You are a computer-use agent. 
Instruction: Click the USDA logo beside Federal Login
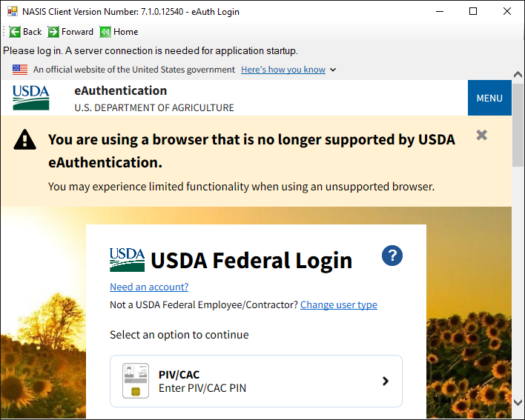click(x=128, y=260)
